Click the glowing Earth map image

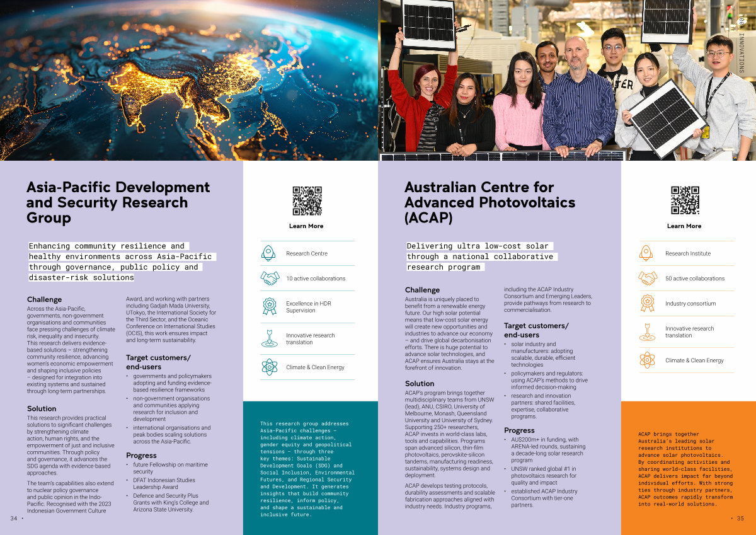click(189, 80)
